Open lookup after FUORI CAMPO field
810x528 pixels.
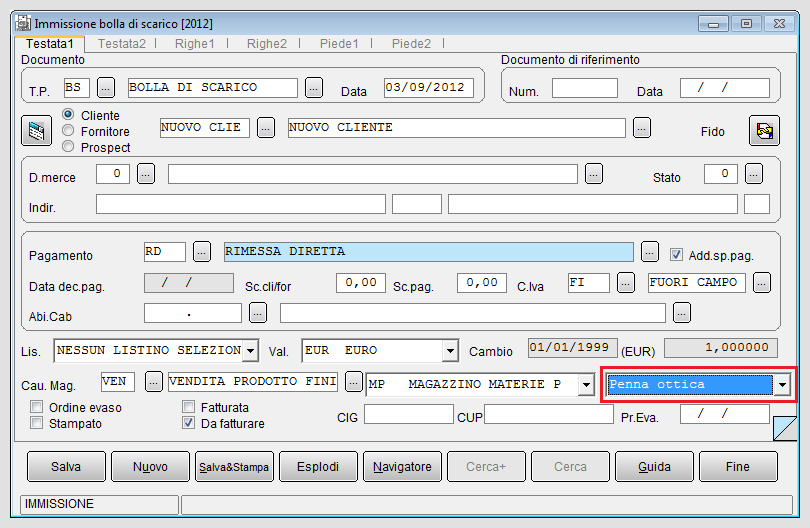(x=761, y=283)
